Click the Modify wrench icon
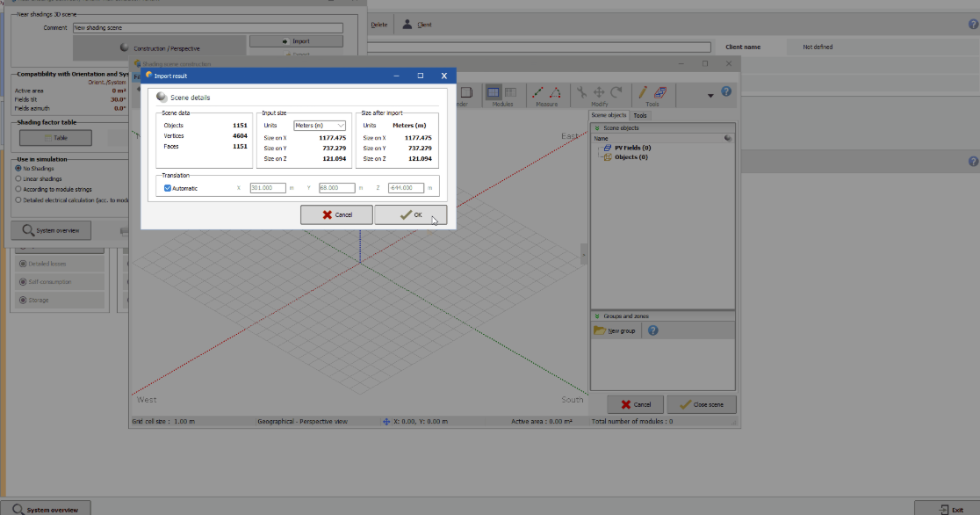 [x=581, y=92]
